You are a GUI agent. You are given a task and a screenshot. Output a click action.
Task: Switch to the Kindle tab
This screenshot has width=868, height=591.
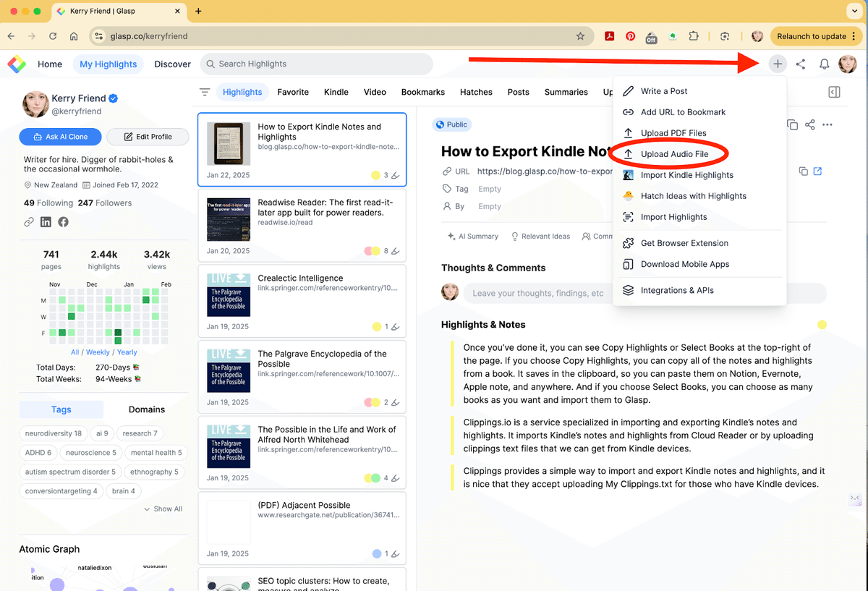pyautogui.click(x=336, y=92)
